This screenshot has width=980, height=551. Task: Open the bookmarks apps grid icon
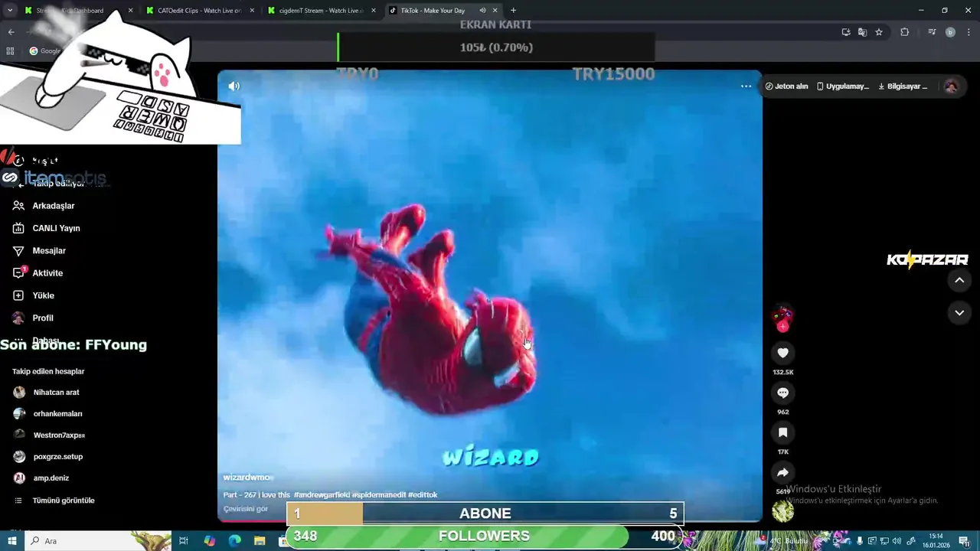pos(10,51)
